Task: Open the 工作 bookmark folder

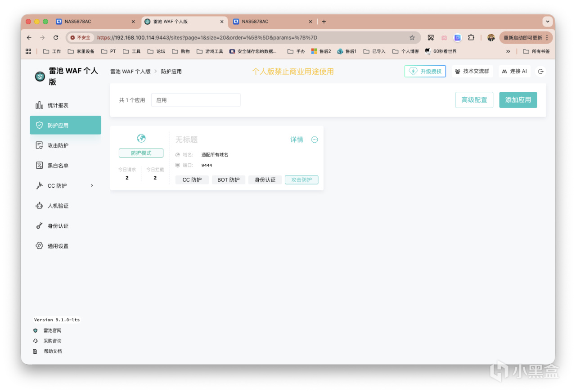Action: pyautogui.click(x=52, y=51)
